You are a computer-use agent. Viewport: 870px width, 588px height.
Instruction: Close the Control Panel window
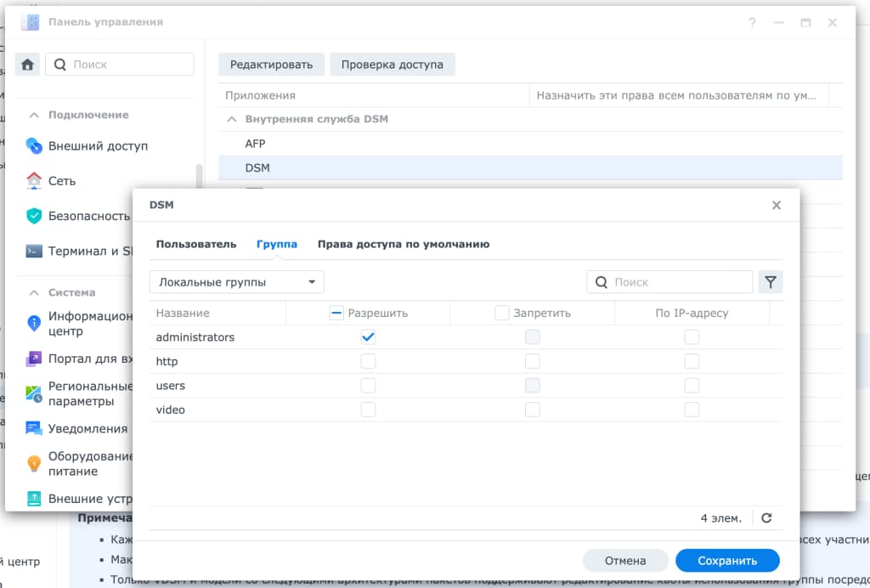(833, 23)
